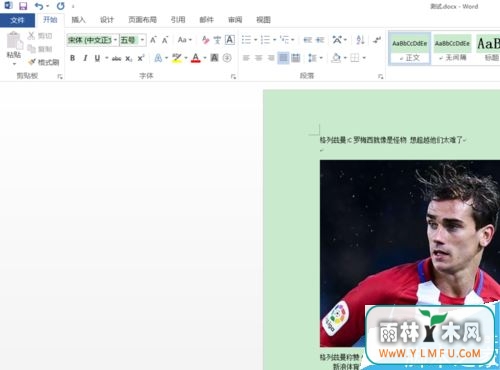Open the 文件 (File) tab
The image size is (500, 370).
tap(17, 20)
